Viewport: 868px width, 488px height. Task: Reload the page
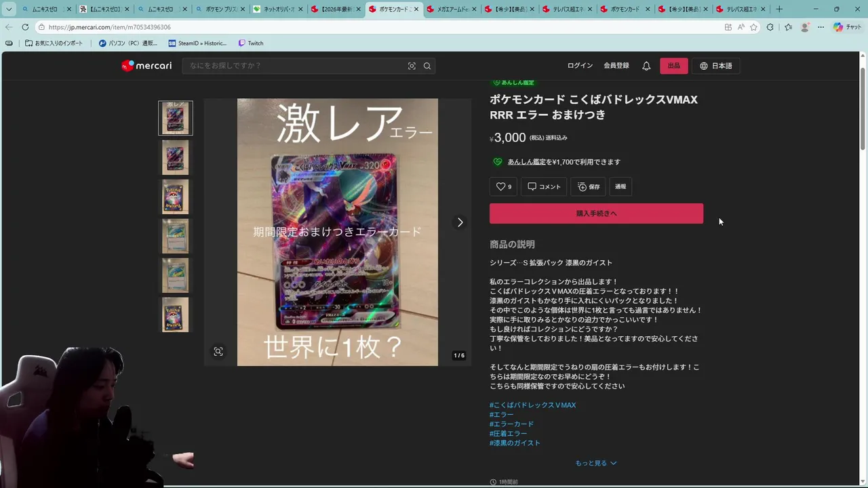coord(25,27)
